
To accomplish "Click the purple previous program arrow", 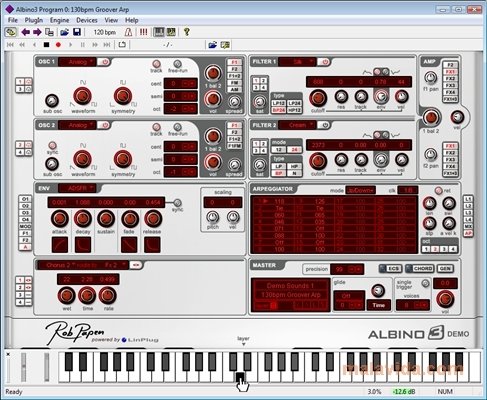I will (26, 32).
